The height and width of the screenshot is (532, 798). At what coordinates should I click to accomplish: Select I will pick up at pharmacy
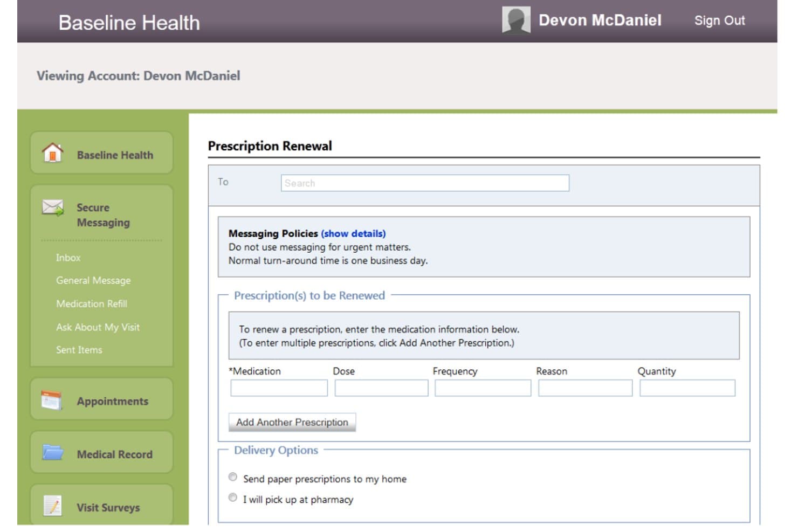point(233,498)
